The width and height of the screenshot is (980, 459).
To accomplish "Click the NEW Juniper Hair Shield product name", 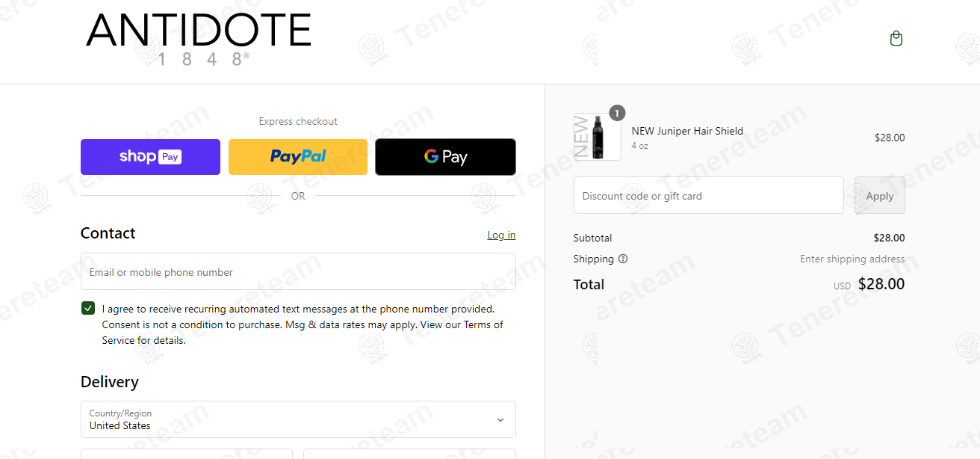I will pos(687,131).
